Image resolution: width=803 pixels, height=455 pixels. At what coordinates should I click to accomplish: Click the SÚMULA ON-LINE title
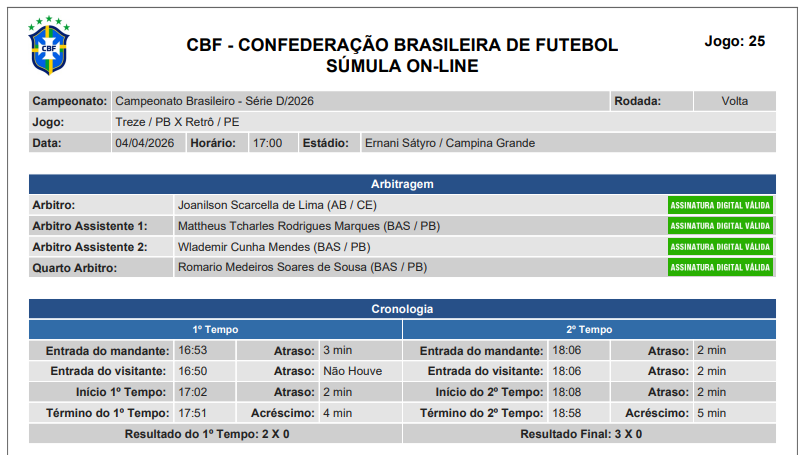coord(402,67)
